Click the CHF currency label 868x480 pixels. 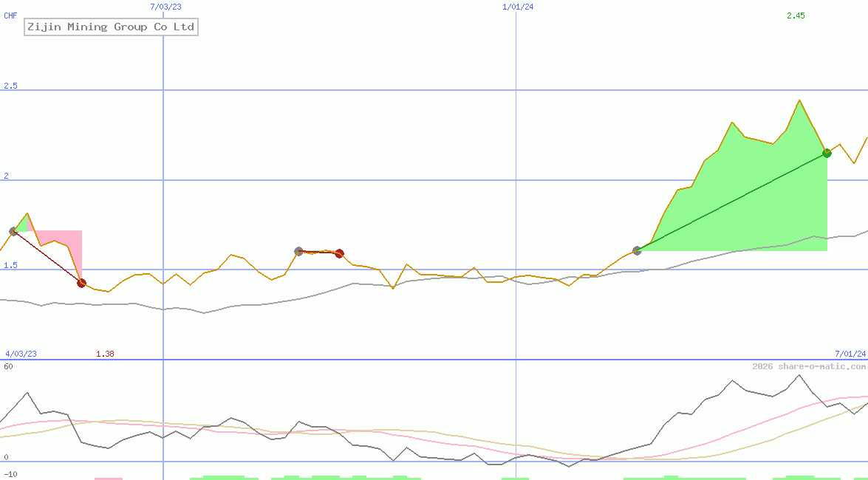click(x=10, y=16)
